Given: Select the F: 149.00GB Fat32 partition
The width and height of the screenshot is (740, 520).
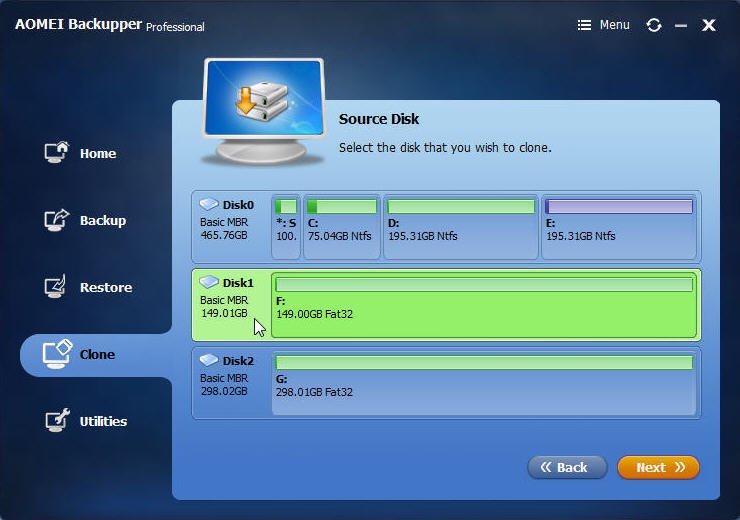Looking at the screenshot, I should pos(484,305).
